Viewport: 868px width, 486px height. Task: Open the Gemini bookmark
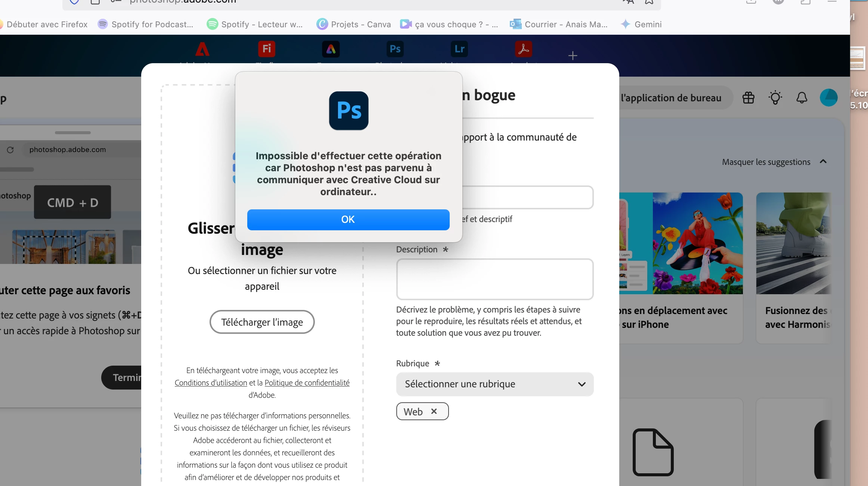(x=641, y=24)
